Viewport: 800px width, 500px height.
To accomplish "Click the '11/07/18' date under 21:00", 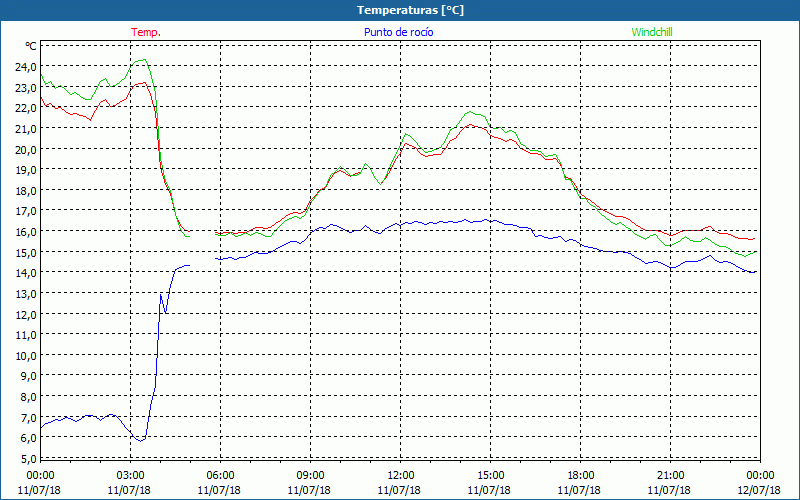I will pos(669,490).
